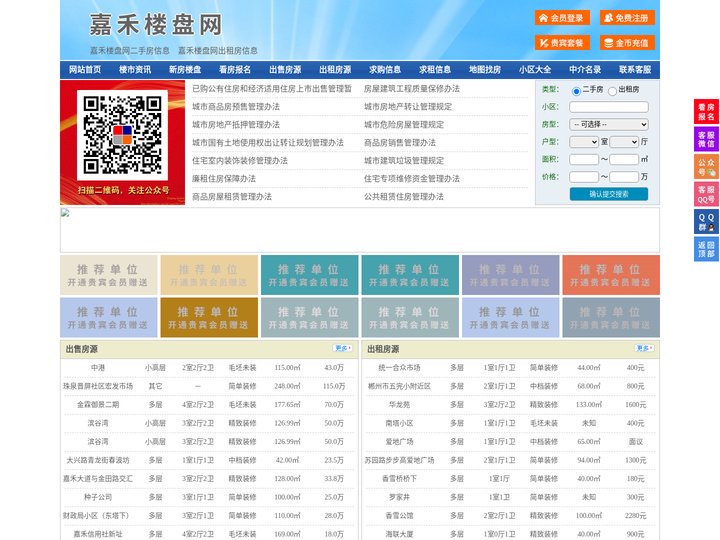Open the 苏园路步步高爱地广场 rental listing
Viewport: 720px width, 540px height.
(399, 460)
